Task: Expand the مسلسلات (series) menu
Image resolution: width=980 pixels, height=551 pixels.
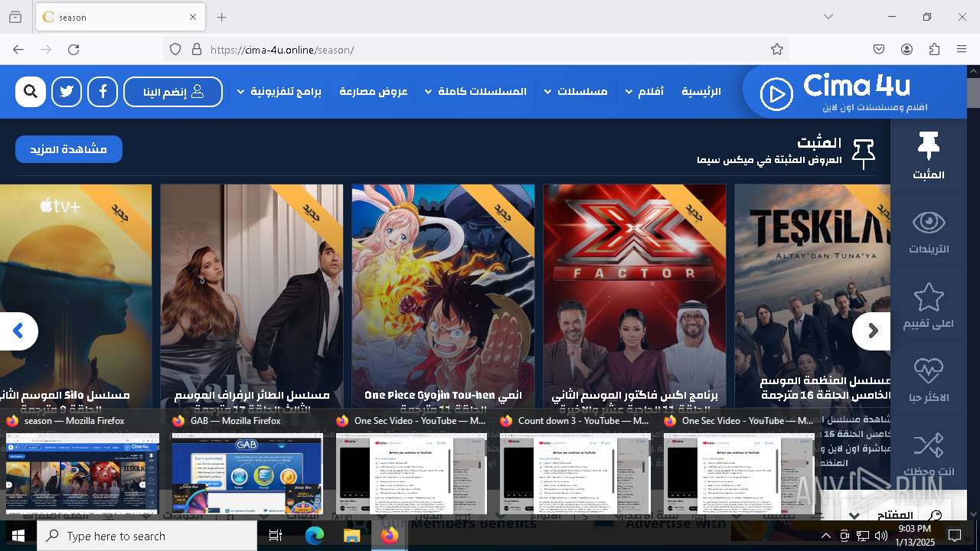Action: click(x=576, y=92)
